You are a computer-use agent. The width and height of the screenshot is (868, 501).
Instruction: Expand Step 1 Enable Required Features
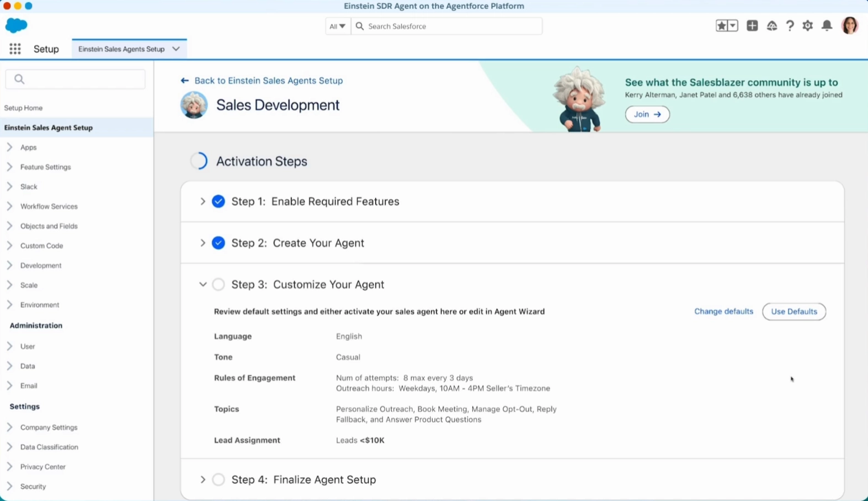point(203,201)
